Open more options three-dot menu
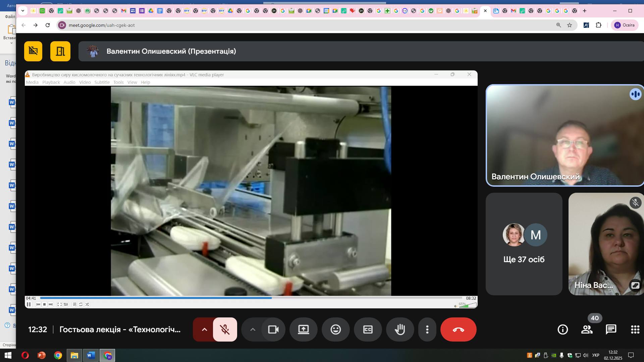Image resolution: width=644 pixels, height=362 pixels. (x=427, y=329)
